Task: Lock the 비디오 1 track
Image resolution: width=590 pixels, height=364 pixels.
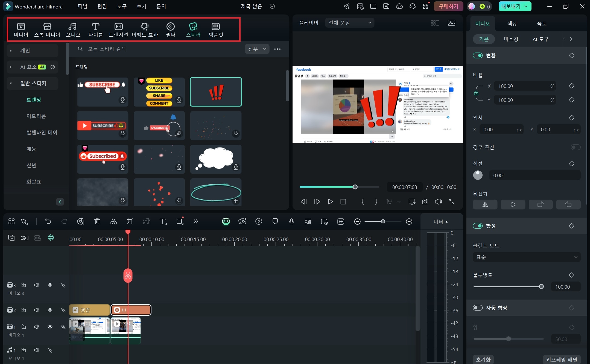Action: click(24, 327)
